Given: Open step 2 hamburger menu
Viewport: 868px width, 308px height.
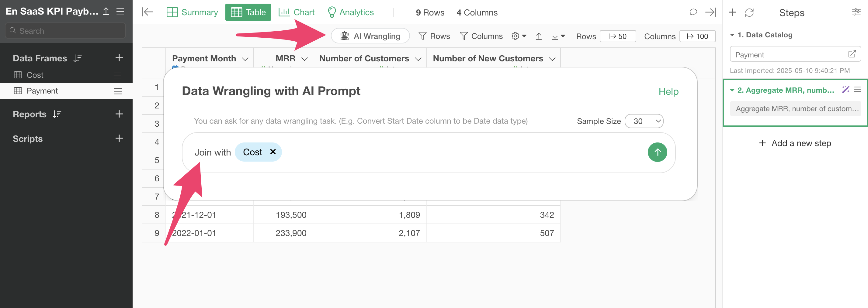Looking at the screenshot, I should [x=858, y=89].
